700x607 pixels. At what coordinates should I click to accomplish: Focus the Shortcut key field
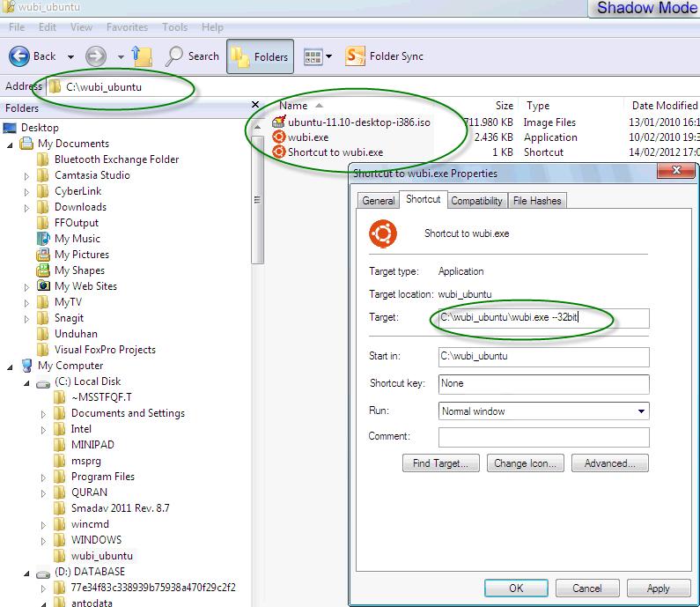pos(544,384)
